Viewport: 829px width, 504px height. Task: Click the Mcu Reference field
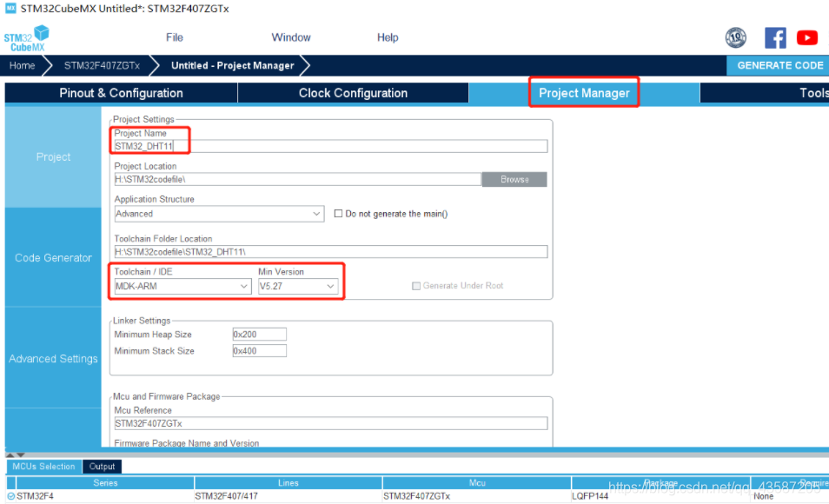[331, 423]
